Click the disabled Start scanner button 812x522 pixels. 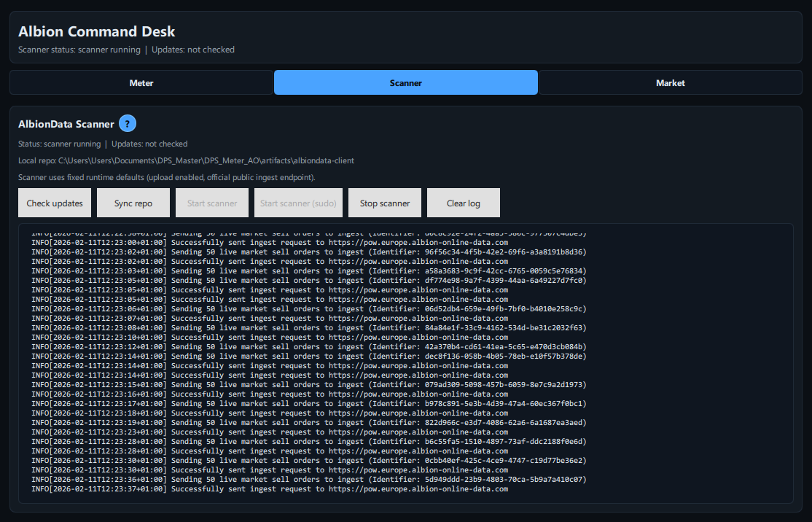click(x=211, y=203)
